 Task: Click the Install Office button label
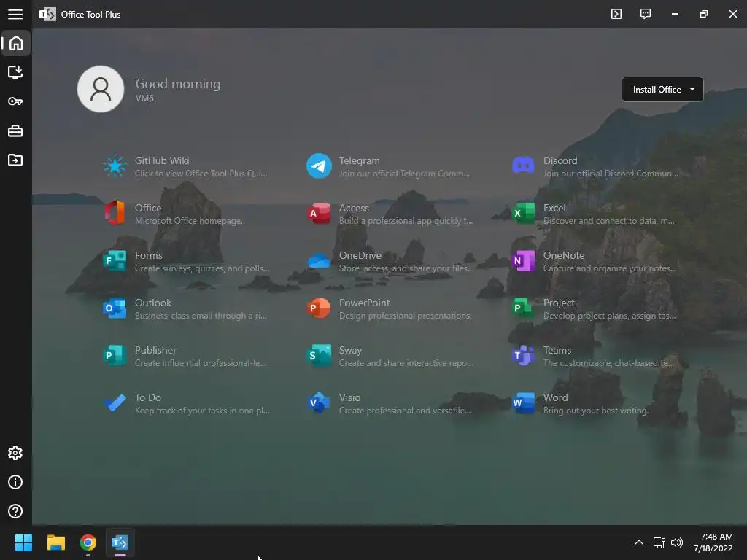point(657,90)
